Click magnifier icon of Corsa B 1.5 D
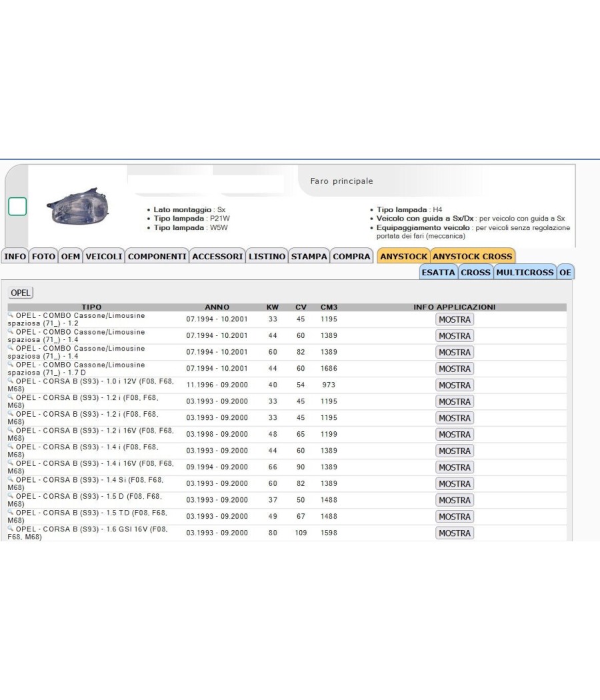 (11, 496)
